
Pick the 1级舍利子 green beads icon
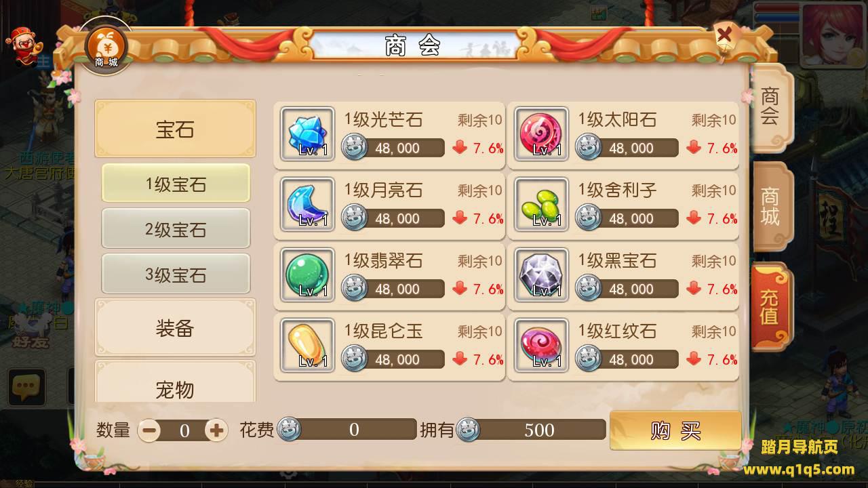pos(541,204)
